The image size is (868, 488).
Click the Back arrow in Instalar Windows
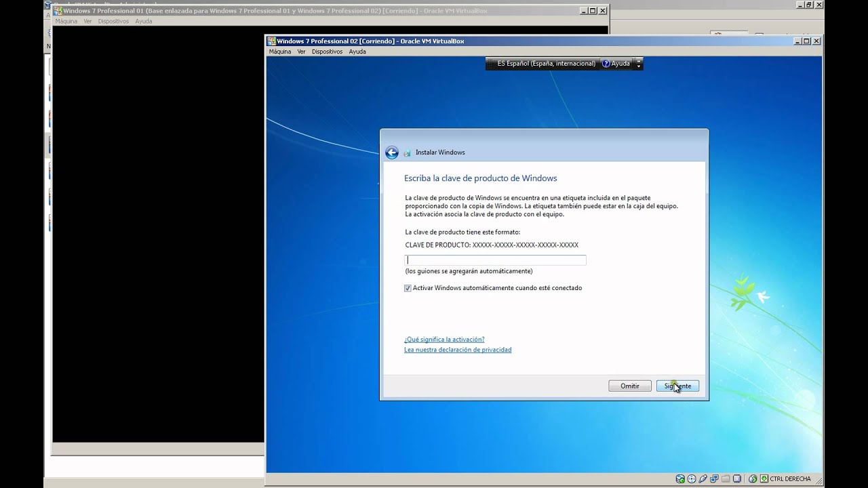(x=391, y=152)
